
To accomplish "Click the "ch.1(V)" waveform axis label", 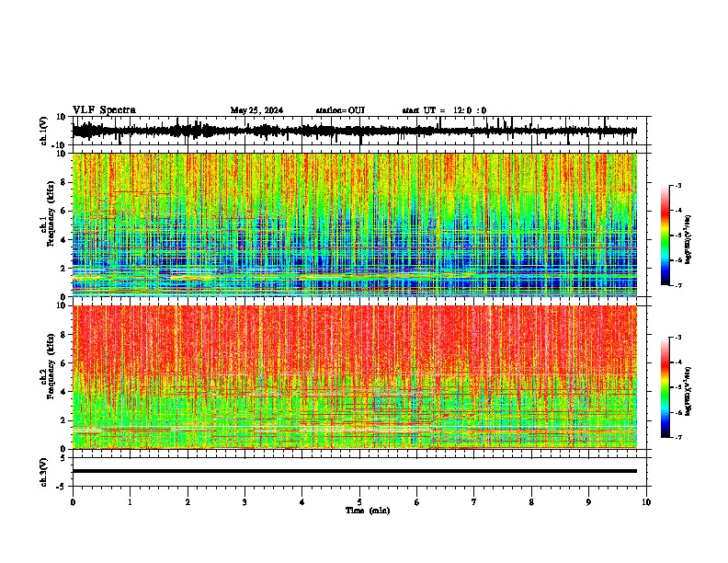I will click(44, 131).
